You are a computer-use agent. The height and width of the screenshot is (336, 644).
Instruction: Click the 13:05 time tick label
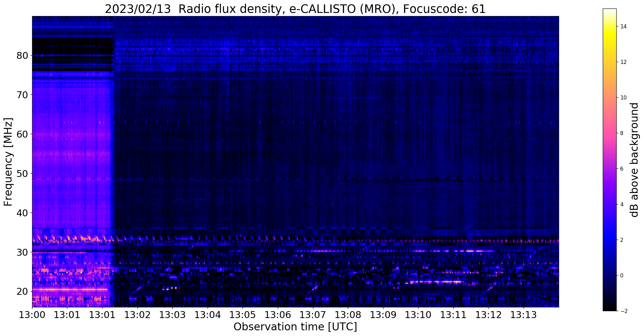[243, 315]
